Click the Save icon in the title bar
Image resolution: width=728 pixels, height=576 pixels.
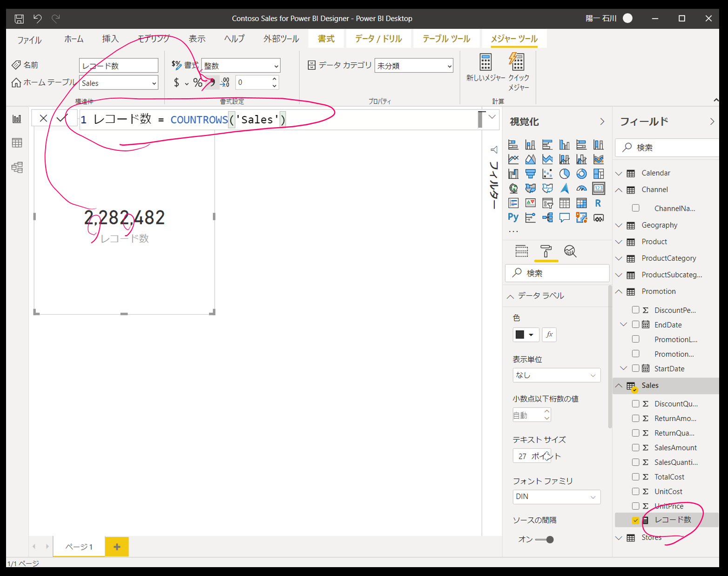[19, 19]
